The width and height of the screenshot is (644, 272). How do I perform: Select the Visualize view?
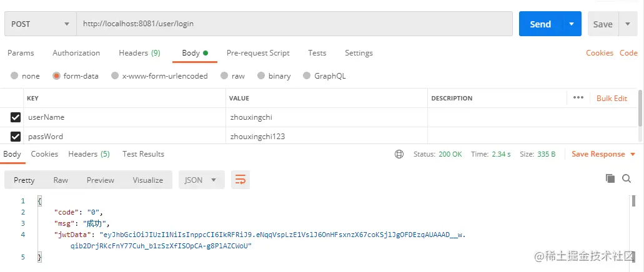148,180
